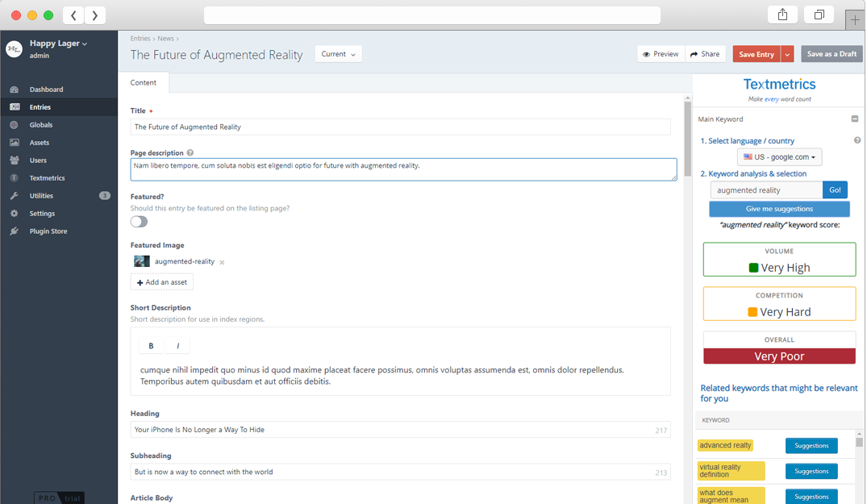Click Suggestions for virtual reality definition
The height and width of the screenshot is (504, 867).
click(x=811, y=472)
